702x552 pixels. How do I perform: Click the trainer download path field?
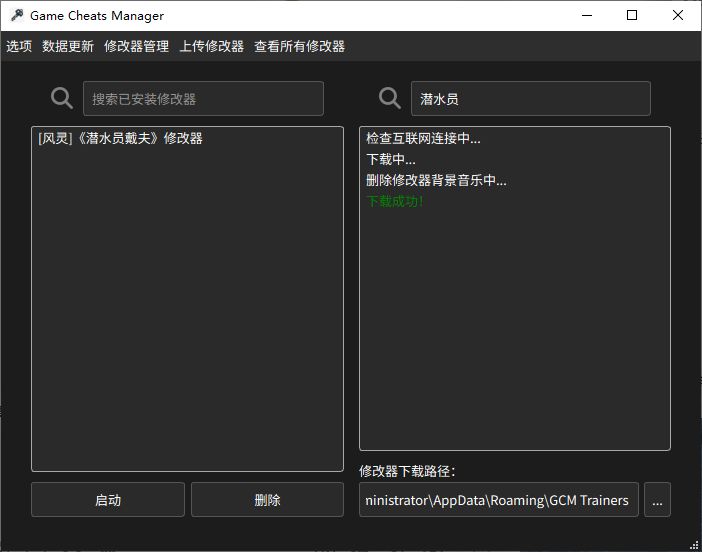[499, 500]
